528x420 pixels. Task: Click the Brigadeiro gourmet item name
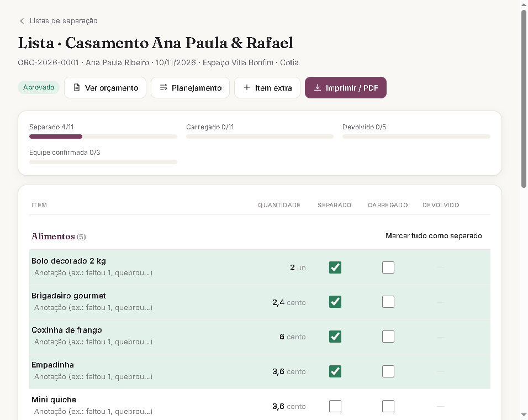[x=68, y=296]
